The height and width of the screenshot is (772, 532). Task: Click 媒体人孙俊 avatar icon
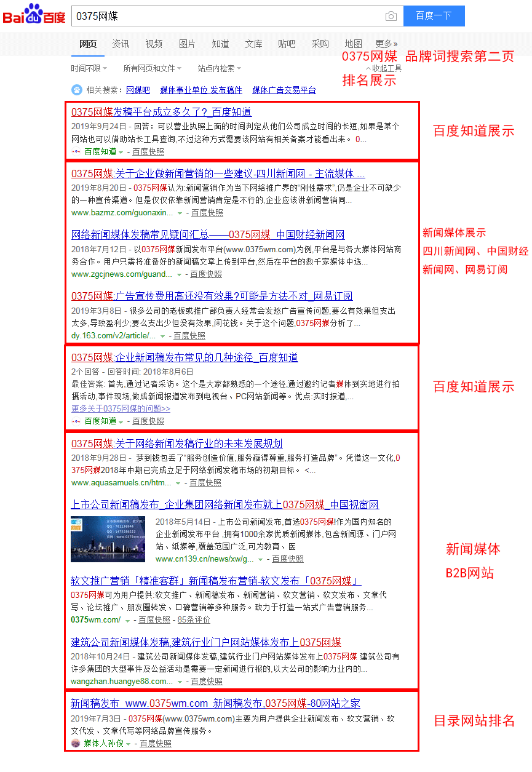click(76, 743)
